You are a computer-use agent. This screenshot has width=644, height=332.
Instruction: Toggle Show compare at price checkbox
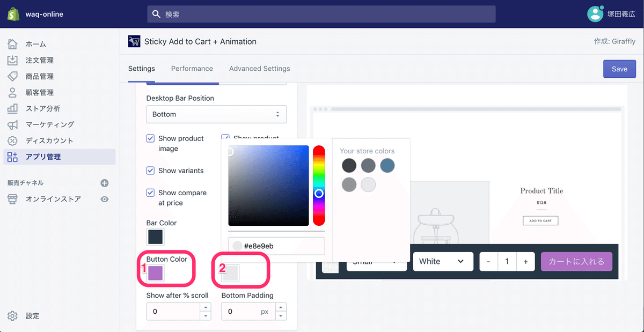tap(151, 193)
